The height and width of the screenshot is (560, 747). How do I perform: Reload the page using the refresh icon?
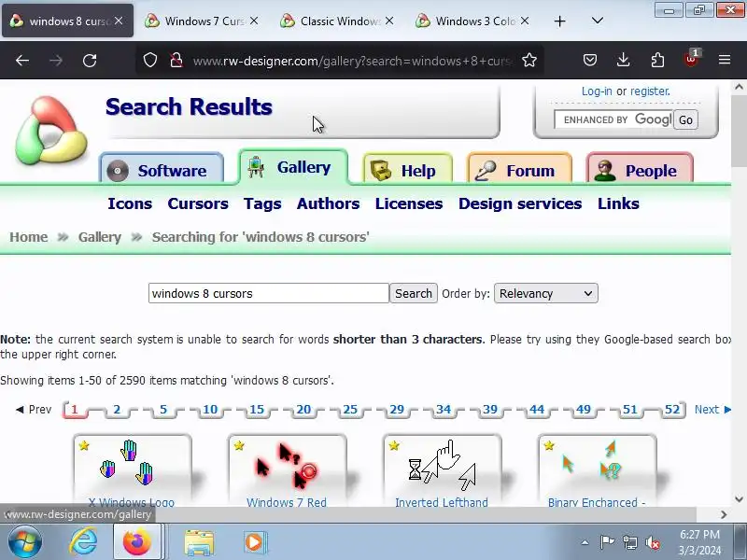pyautogui.click(x=90, y=61)
